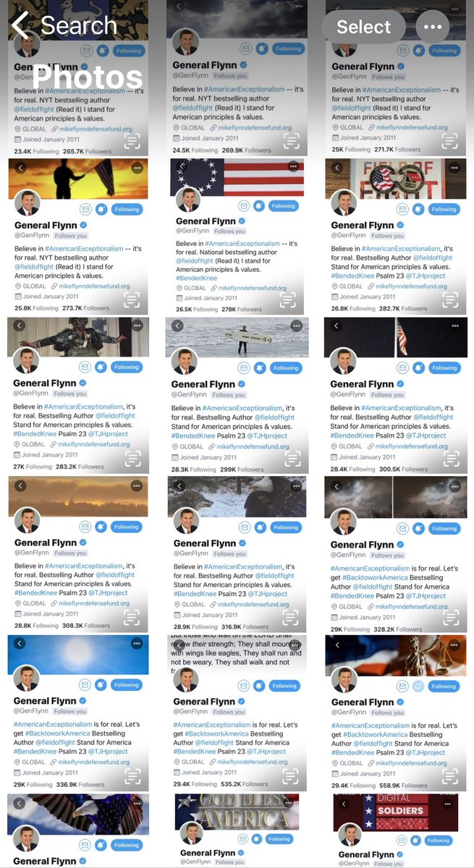The height and width of the screenshot is (868, 474).
Task: Open the screenshot showing 269.9K Followers
Action: click(237, 78)
